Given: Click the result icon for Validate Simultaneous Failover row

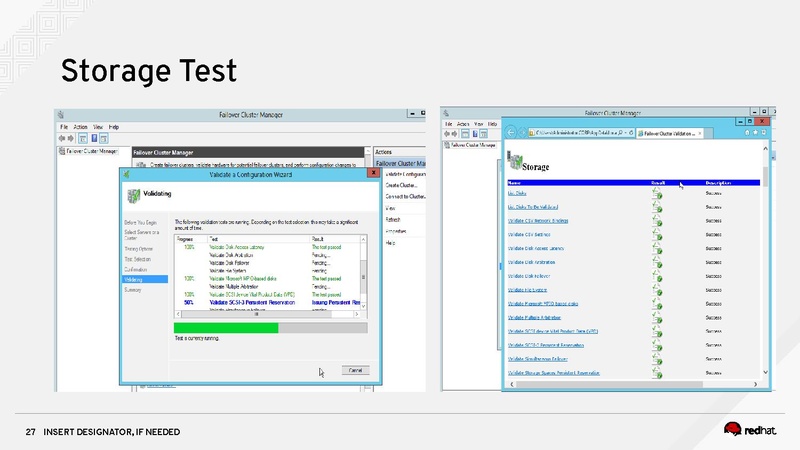Looking at the screenshot, I should tap(657, 359).
